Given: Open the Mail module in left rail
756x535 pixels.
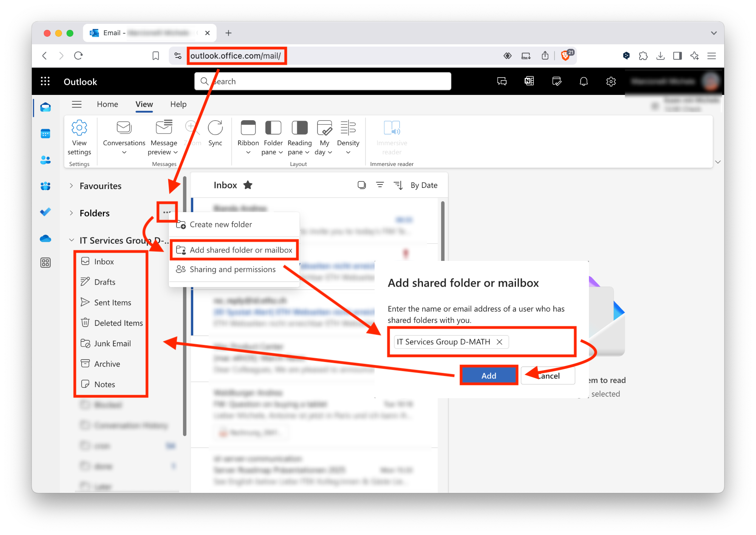Looking at the screenshot, I should click(45, 107).
